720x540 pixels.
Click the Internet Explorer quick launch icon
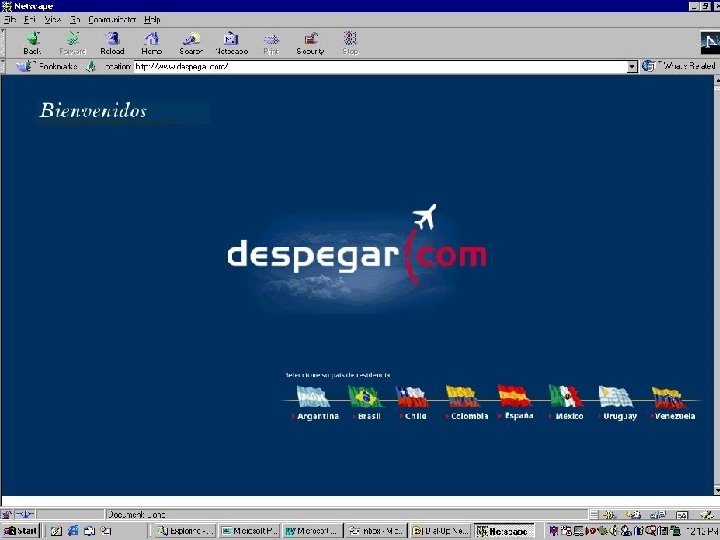73,531
